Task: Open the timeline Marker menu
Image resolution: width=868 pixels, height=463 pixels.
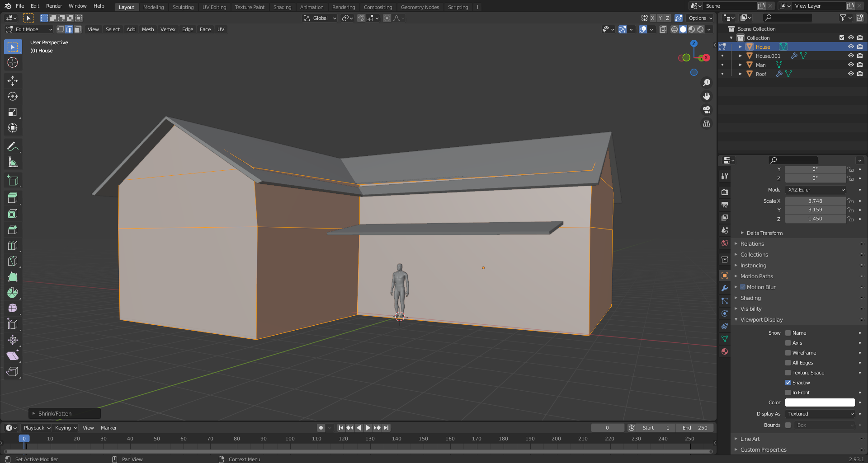Action: pos(108,428)
